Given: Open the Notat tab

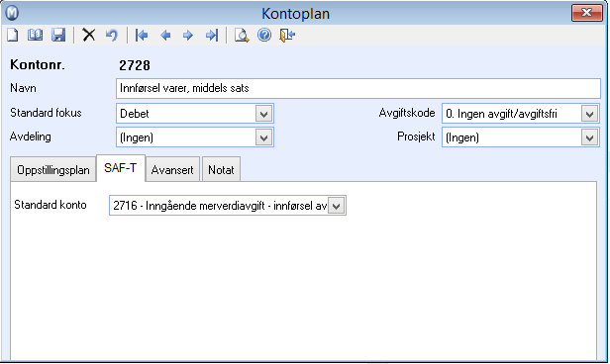Looking at the screenshot, I should click(221, 170).
